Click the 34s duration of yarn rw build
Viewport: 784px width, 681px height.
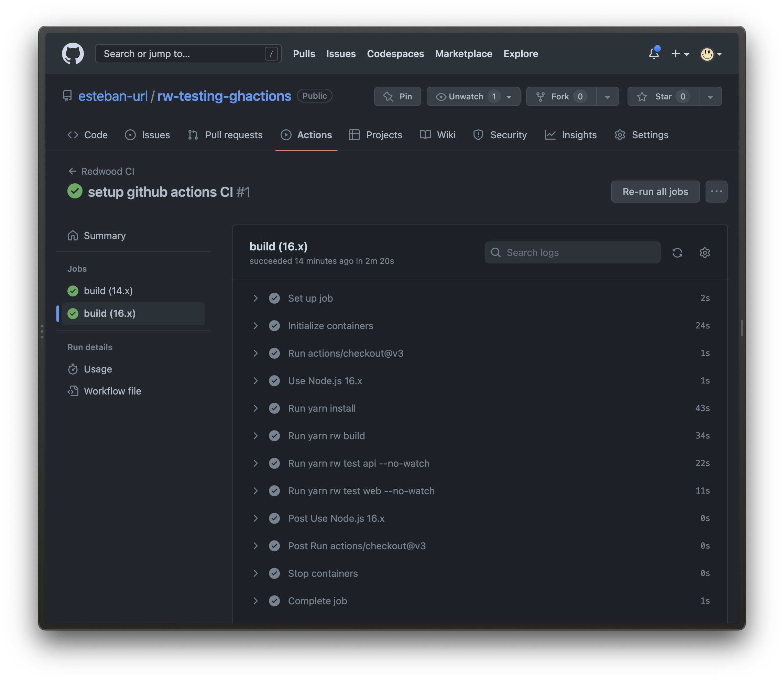click(x=702, y=436)
